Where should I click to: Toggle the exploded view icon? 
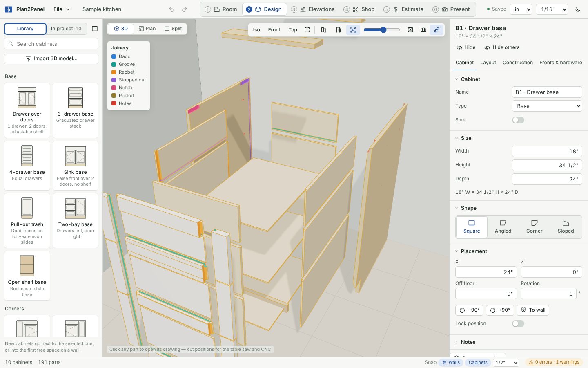pyautogui.click(x=353, y=30)
